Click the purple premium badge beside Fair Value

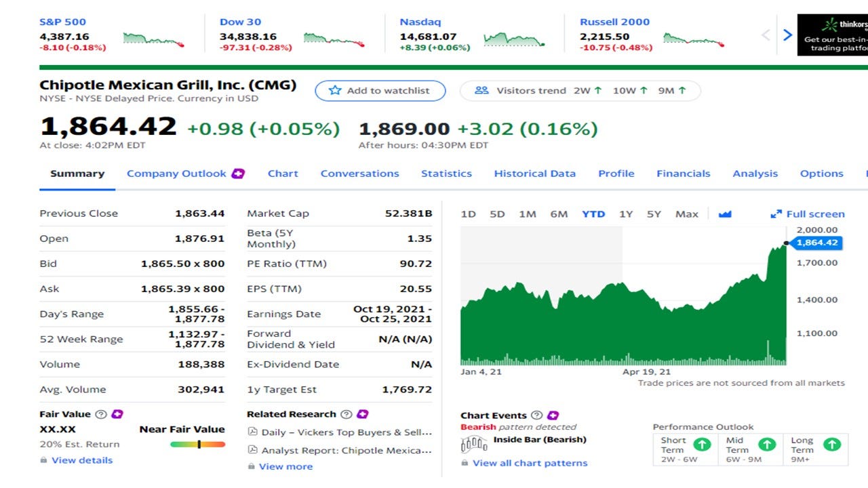117,414
